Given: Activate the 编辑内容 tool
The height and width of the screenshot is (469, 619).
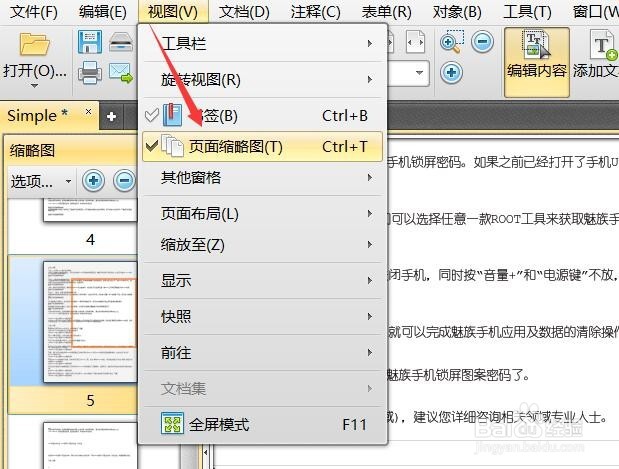Looking at the screenshot, I should pos(537,62).
